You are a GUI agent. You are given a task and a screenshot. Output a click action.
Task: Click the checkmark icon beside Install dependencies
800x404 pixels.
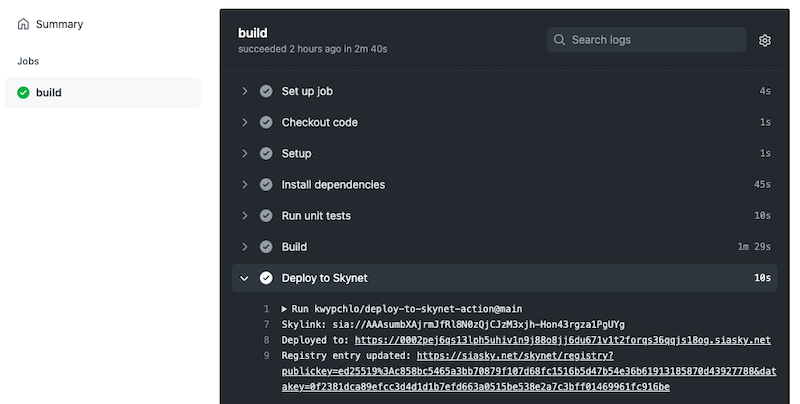(266, 184)
